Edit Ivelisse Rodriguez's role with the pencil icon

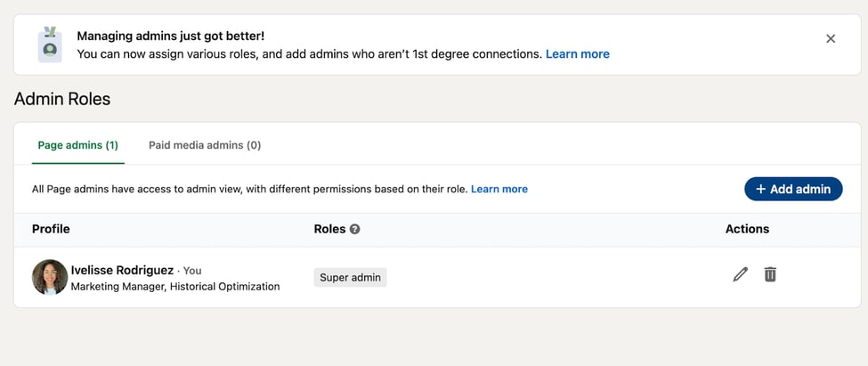pyautogui.click(x=740, y=275)
